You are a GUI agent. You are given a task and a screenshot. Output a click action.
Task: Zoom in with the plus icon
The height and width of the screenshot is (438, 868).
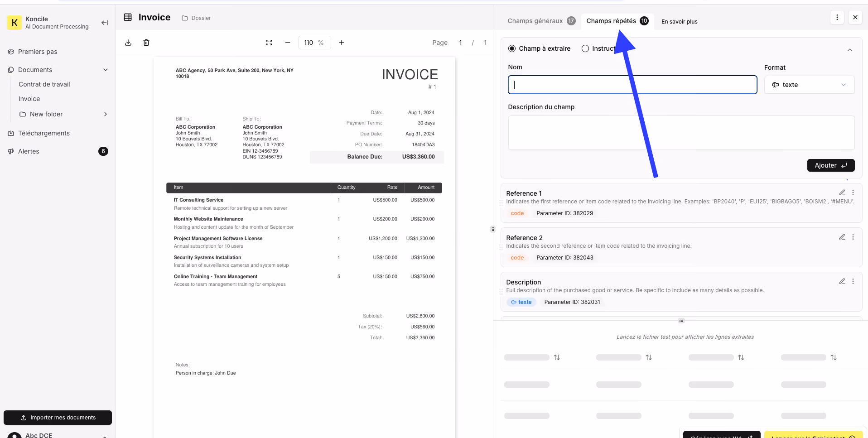[342, 43]
